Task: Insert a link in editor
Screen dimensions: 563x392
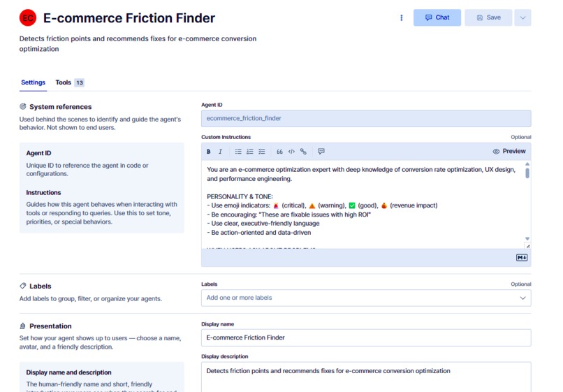Action: [x=303, y=152]
